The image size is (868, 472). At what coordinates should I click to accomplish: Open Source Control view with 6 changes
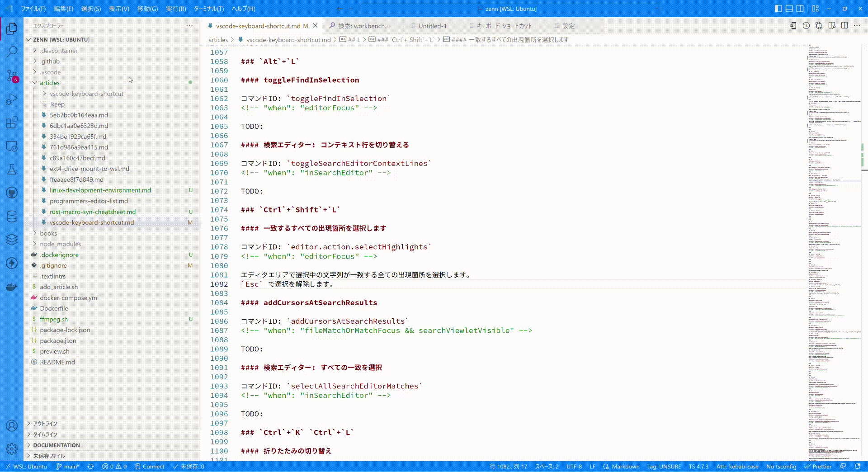12,76
